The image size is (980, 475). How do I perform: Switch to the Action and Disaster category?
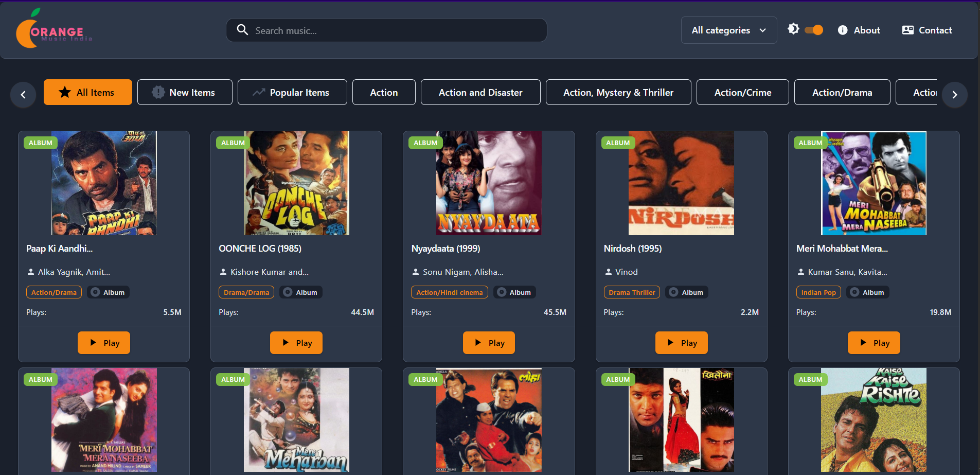(x=480, y=92)
